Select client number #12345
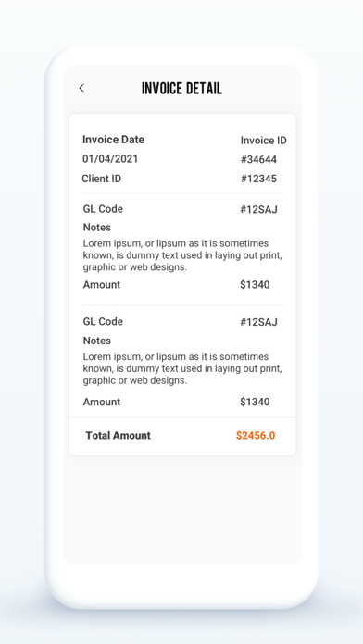363x644 pixels. (258, 179)
